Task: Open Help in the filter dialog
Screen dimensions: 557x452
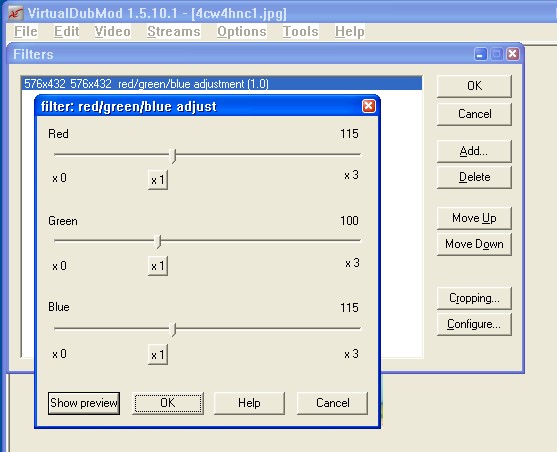Action: click(249, 403)
